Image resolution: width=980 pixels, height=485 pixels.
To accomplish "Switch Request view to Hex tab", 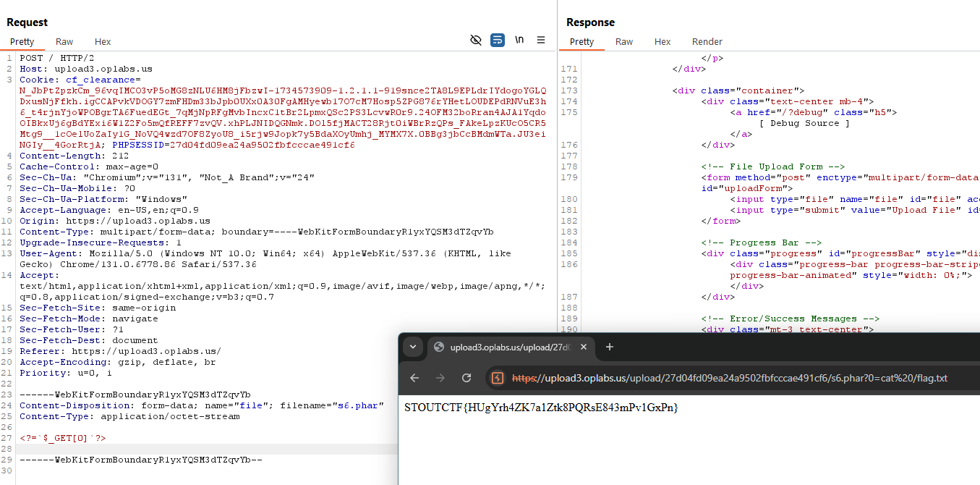I will (x=103, y=42).
